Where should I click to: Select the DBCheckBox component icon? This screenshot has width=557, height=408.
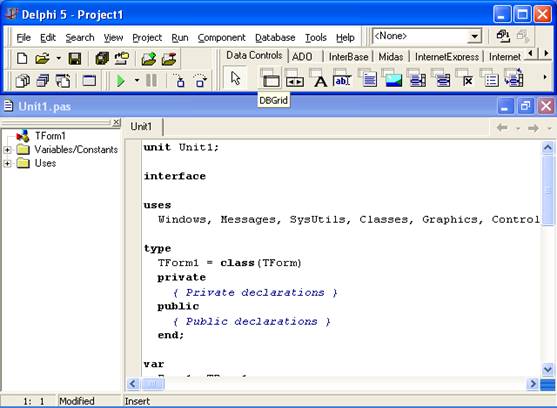point(466,78)
